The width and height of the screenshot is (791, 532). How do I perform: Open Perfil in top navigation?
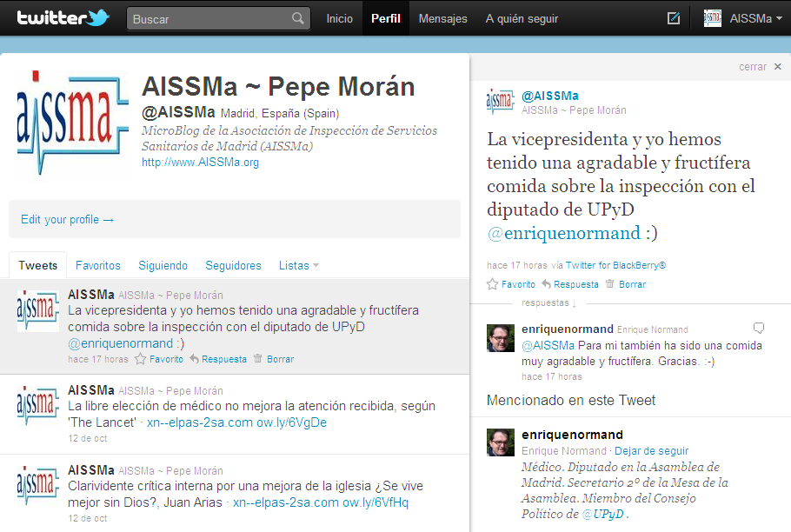[386, 18]
